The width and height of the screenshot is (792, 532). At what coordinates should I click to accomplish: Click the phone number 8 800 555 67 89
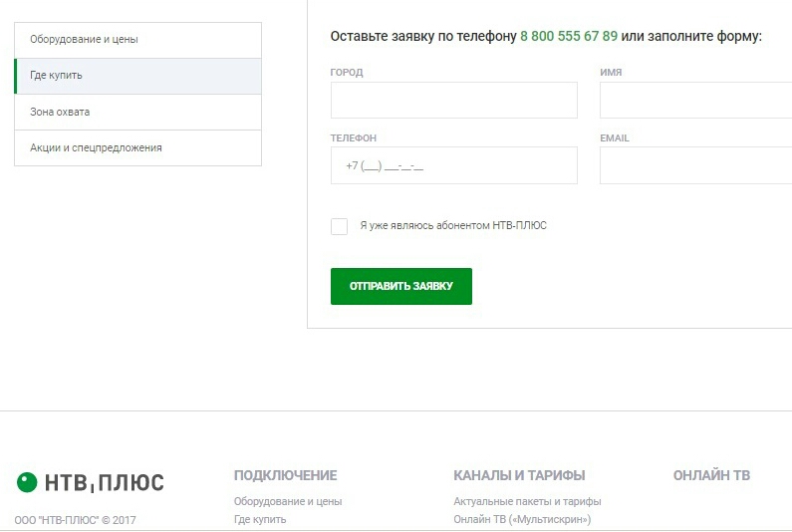[569, 37]
